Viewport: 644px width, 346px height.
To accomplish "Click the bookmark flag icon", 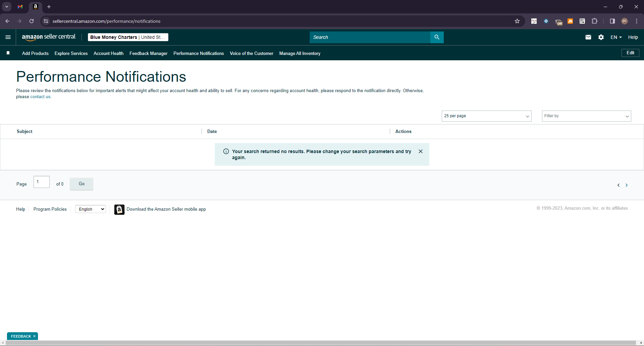I will pos(8,53).
